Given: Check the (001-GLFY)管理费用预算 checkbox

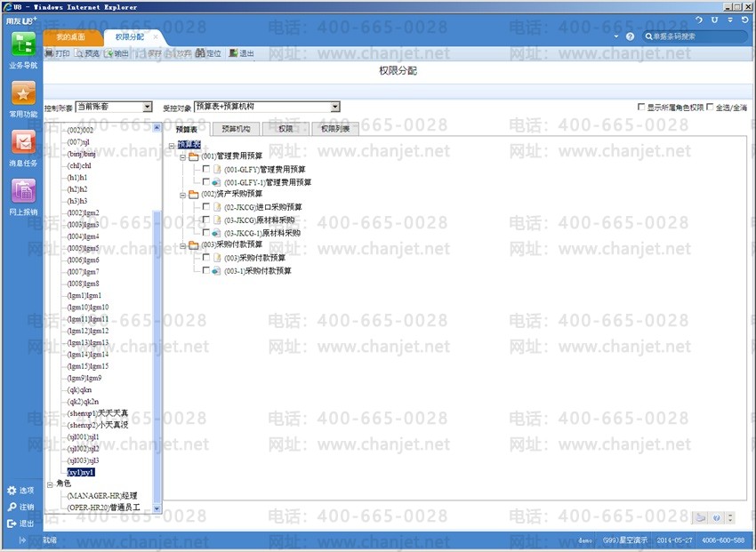Looking at the screenshot, I should [206, 169].
